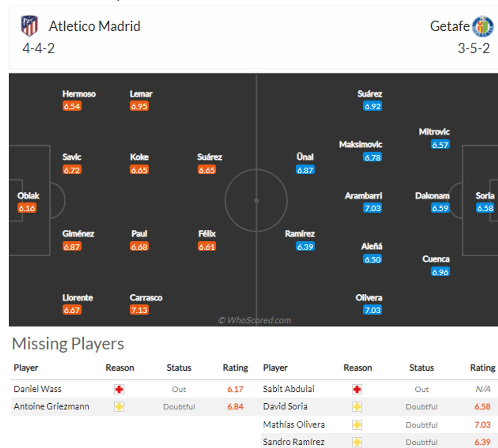Viewport: 498px width, 448px height.
Task: Open the Atletico Madrid team link
Action: tap(94, 26)
